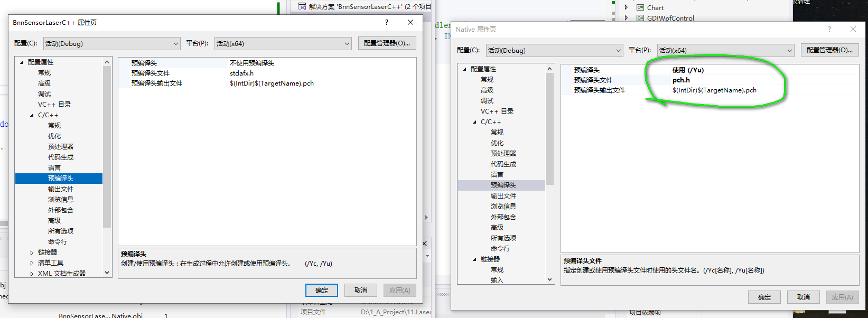Screen dimensions: 868x318
Task: Click 确定 in Native property dialog
Action: tap(764, 297)
